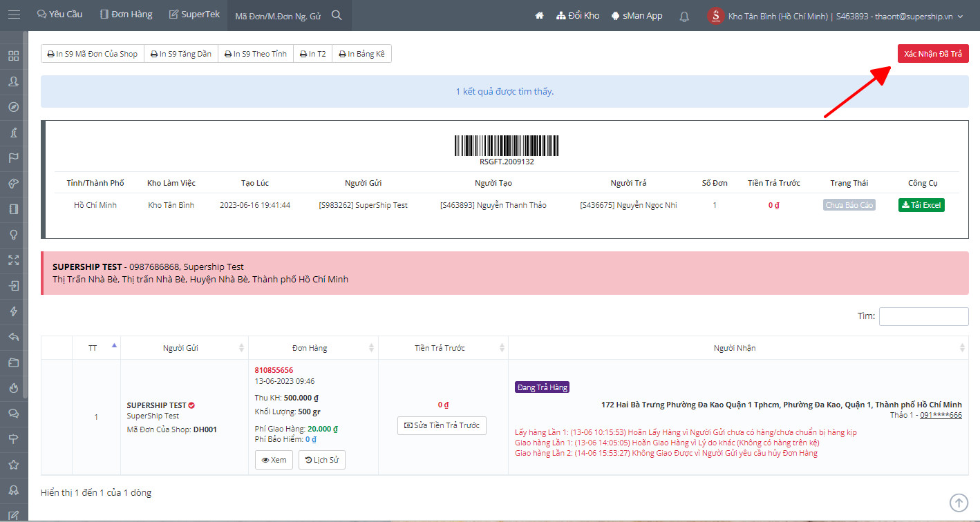The height and width of the screenshot is (522, 980).
Task: Select the sidebar folder icon
Action: pyautogui.click(x=13, y=362)
